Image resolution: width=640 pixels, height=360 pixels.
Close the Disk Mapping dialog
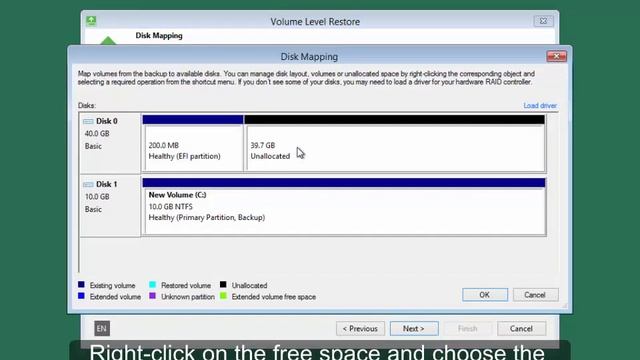coord(556,56)
